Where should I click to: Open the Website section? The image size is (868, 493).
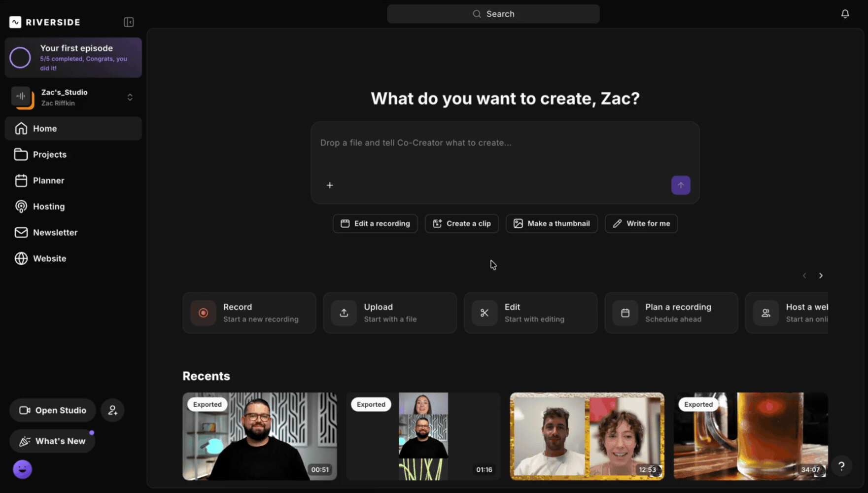[x=73, y=258]
